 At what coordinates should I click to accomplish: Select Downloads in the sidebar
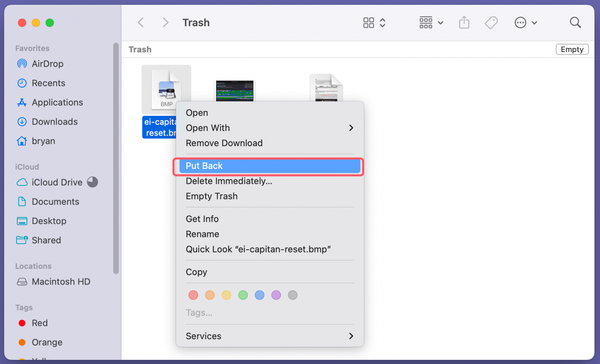[54, 122]
